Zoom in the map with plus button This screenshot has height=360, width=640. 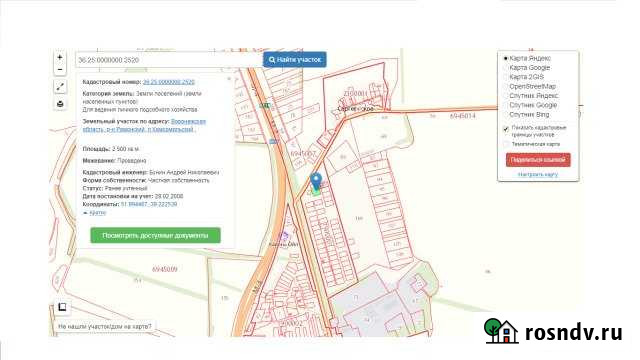pos(60,57)
